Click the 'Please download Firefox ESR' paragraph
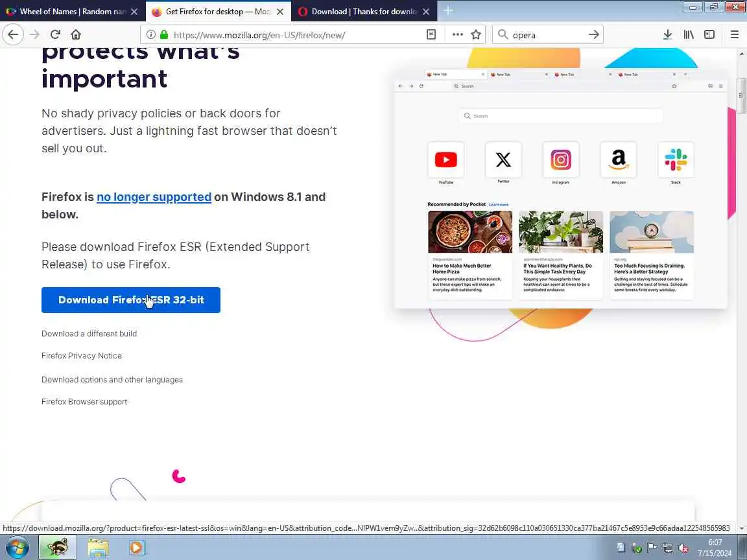Viewport: 747px width, 560px height. [x=175, y=256]
